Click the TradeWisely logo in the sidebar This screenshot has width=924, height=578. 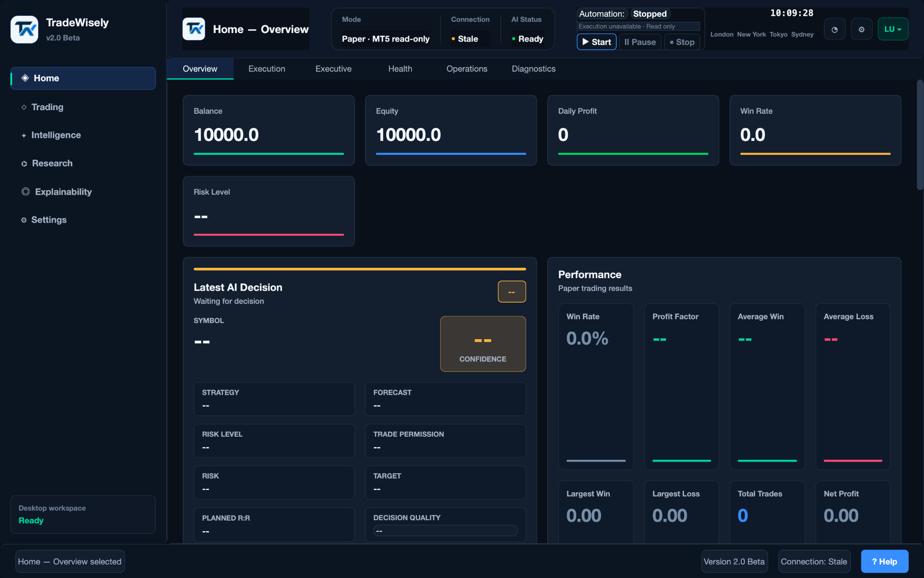[x=24, y=29]
